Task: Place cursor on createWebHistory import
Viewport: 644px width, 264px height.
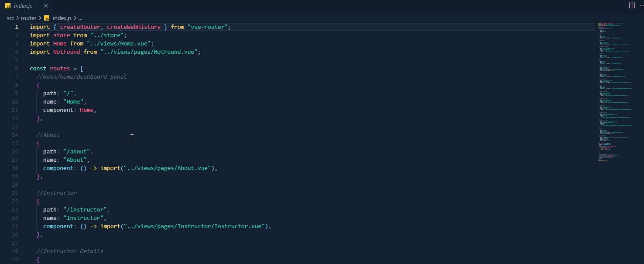Action: (133, 27)
